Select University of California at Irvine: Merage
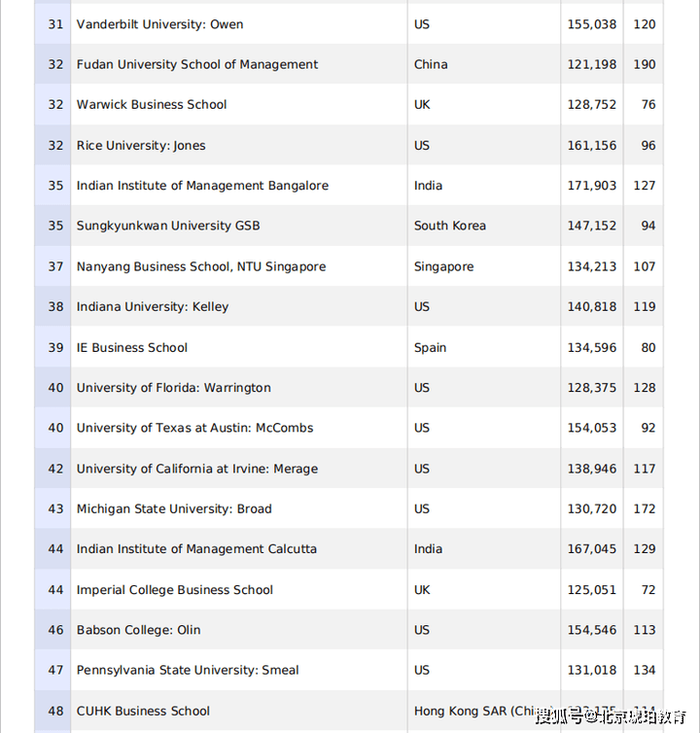The width and height of the screenshot is (700, 733). tap(197, 469)
